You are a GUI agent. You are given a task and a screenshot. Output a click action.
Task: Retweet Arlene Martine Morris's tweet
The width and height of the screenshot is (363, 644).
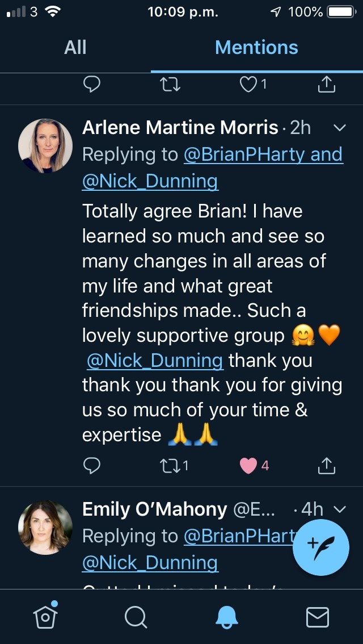[170, 466]
